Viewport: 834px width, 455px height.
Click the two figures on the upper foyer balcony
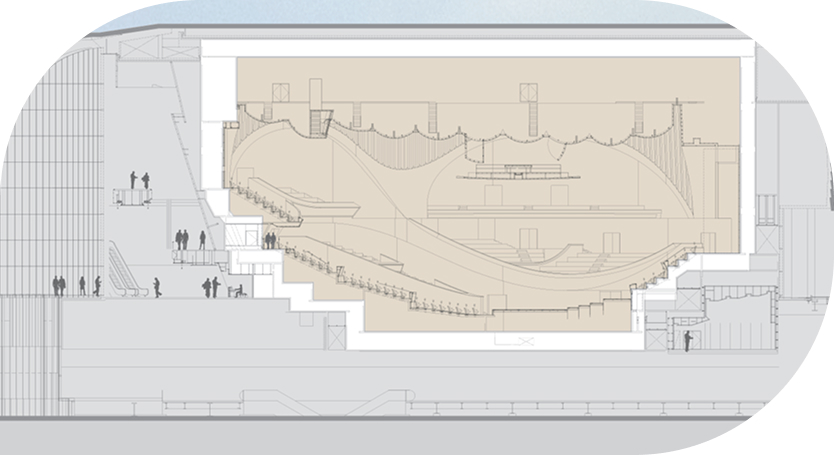tap(139, 180)
